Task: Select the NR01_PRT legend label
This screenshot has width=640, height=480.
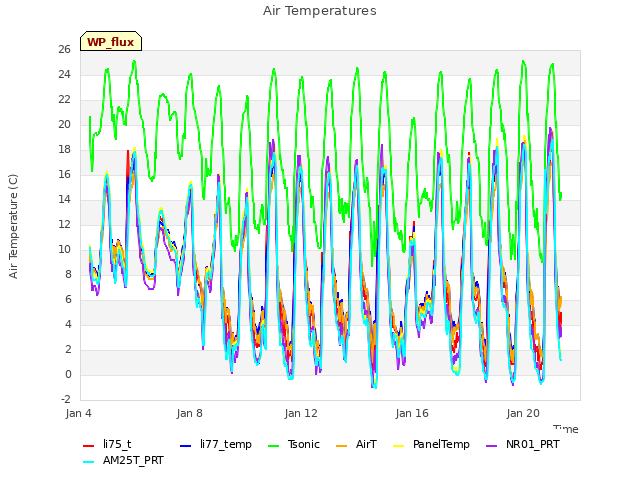Action: click(x=533, y=444)
